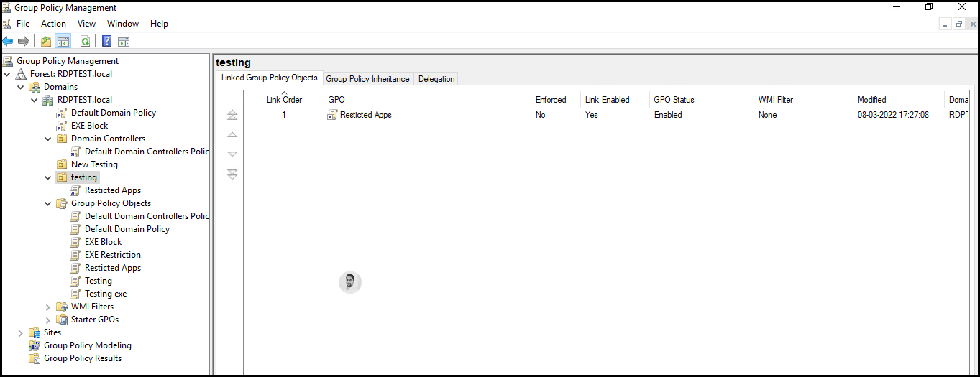Viewport: 980px width, 377px height.
Task: Expand the WMI Filters node
Action: pos(48,307)
